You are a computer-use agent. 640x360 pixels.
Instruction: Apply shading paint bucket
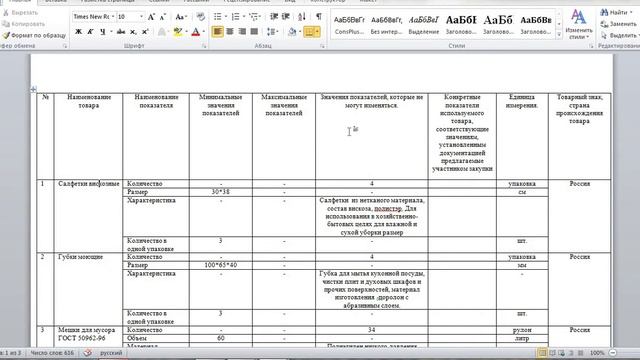tap(292, 31)
